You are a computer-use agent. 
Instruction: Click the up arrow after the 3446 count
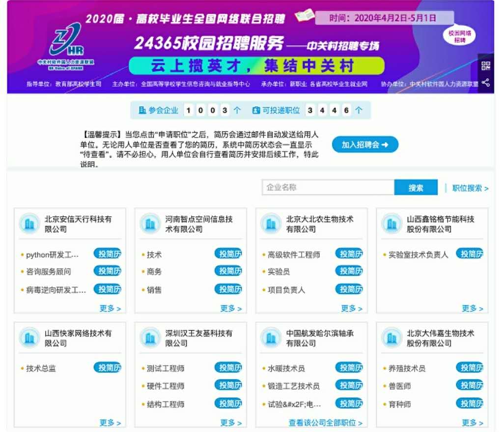pos(359,110)
